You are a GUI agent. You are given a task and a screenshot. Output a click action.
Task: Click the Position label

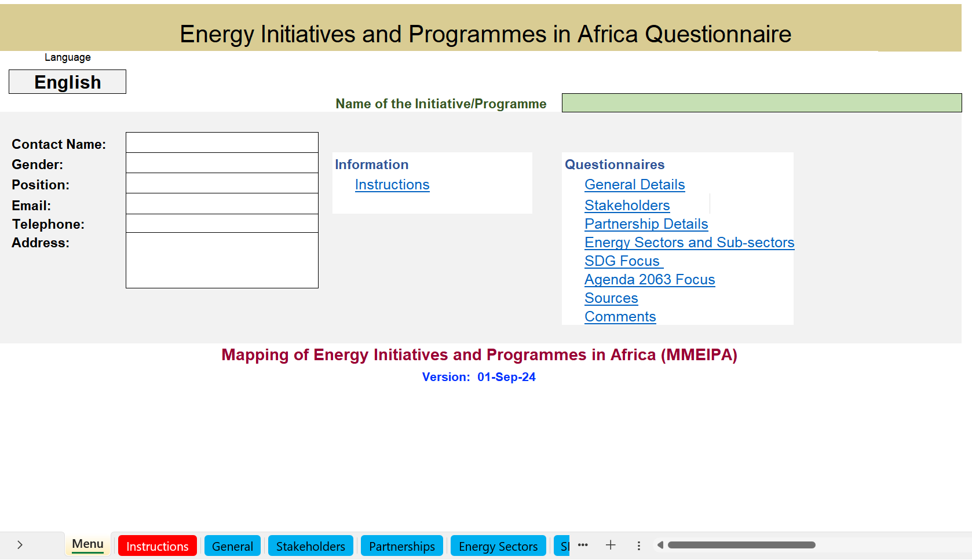pos(41,185)
